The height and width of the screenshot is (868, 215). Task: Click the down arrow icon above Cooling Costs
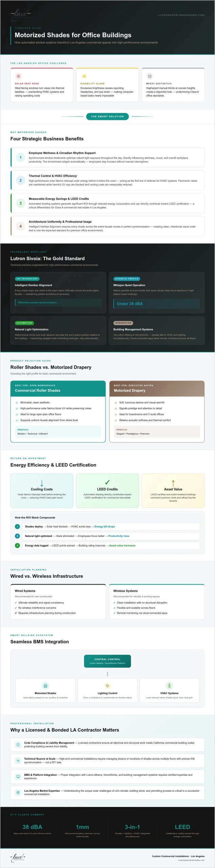tap(42, 483)
